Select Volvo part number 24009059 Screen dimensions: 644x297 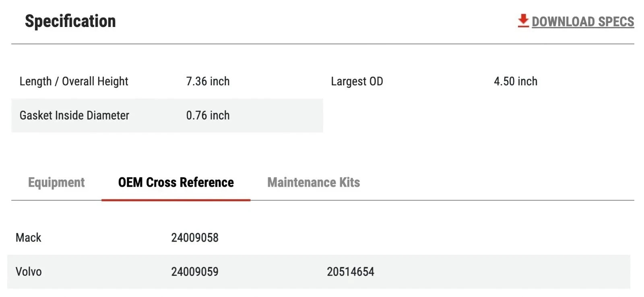click(x=195, y=272)
